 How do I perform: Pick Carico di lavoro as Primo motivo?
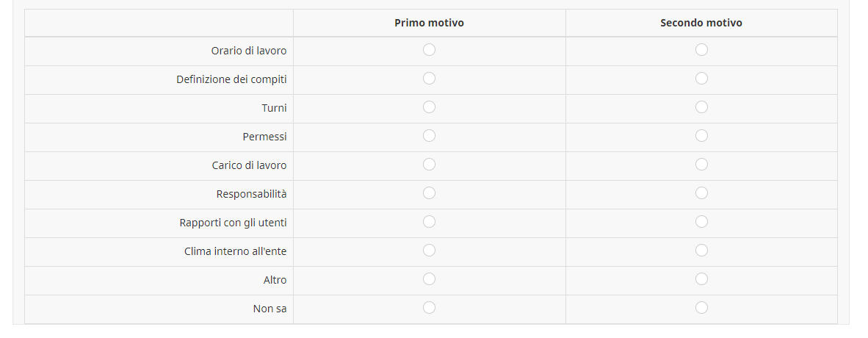[x=430, y=165]
